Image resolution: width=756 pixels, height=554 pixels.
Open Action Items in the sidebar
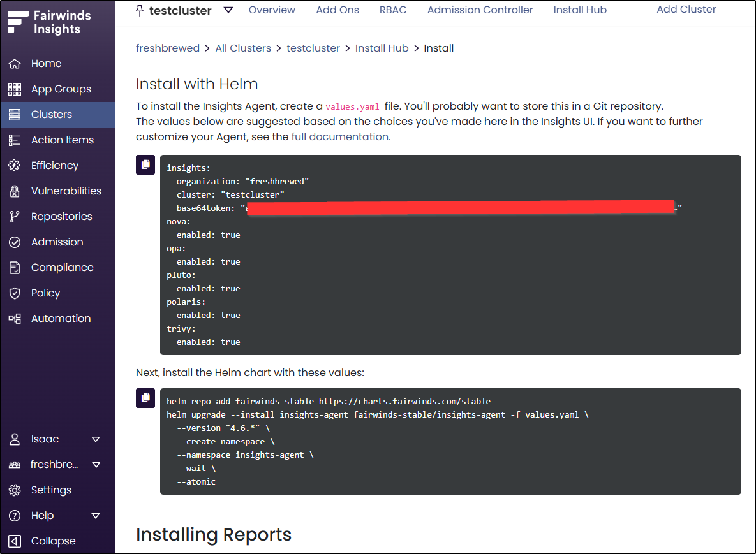63,140
